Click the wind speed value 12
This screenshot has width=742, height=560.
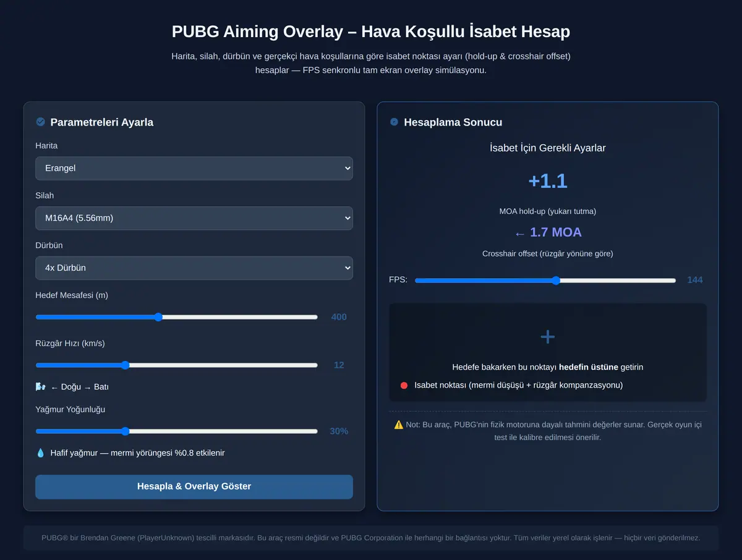point(339,365)
